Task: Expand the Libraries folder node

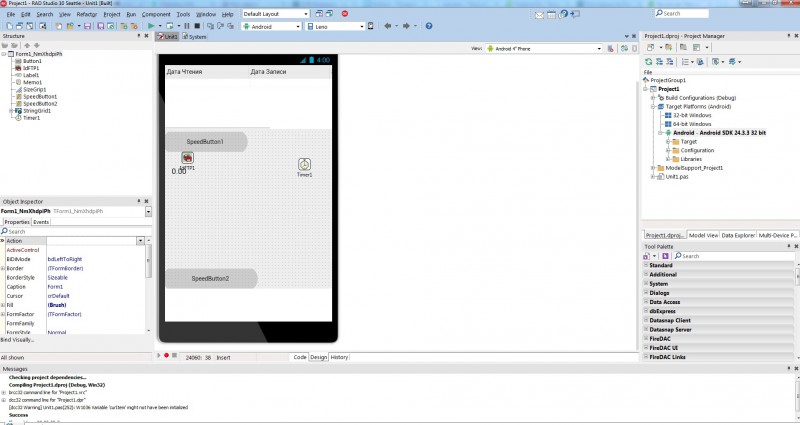Action: tap(668, 159)
